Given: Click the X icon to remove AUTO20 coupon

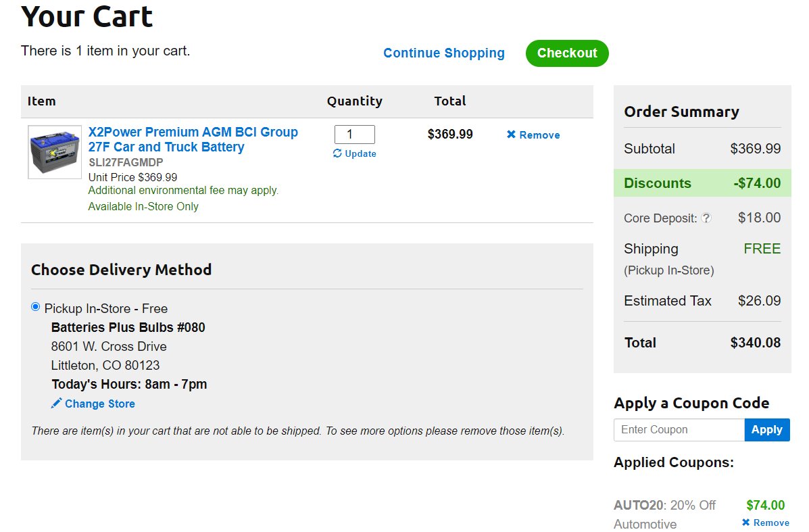Looking at the screenshot, I should point(745,522).
